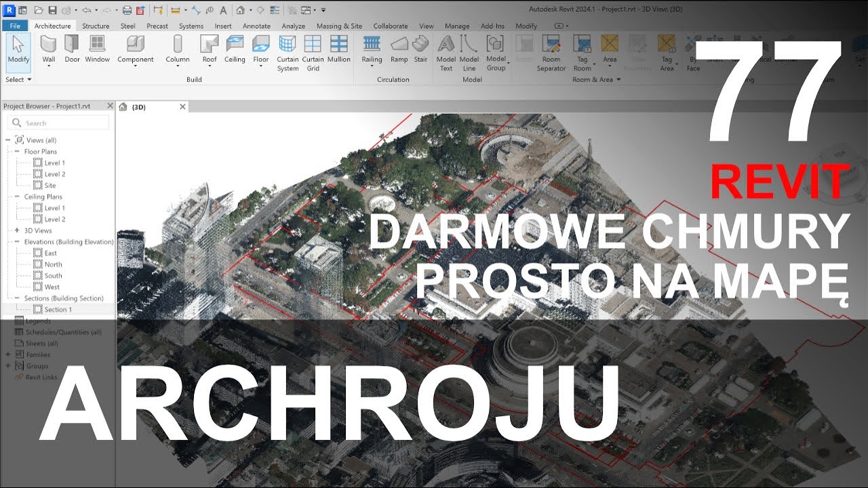868x488 pixels.
Task: Select the Component tool
Action: tap(136, 52)
